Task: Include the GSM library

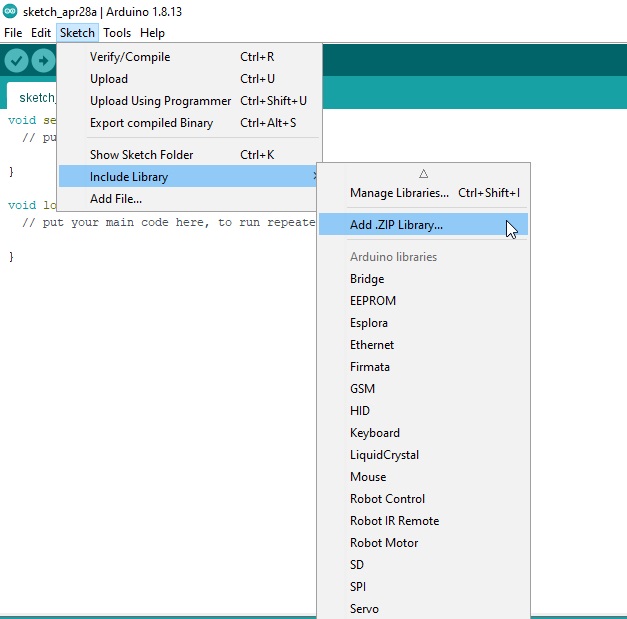Action: click(x=423, y=389)
